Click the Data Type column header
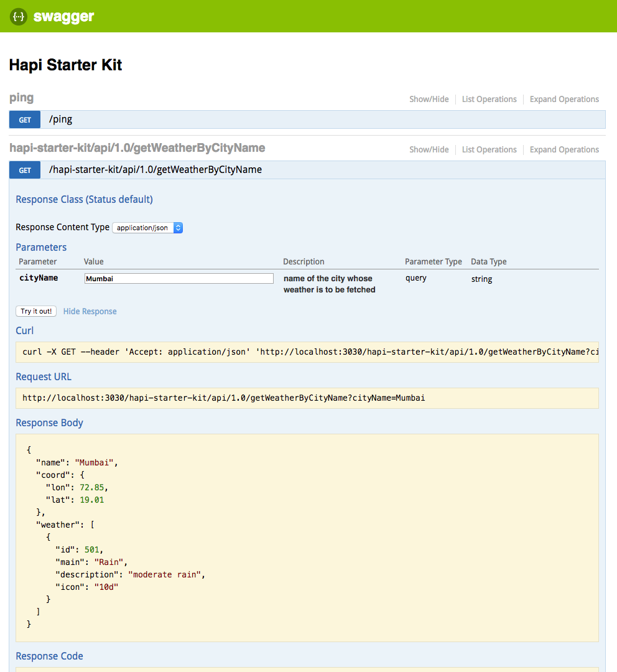The width and height of the screenshot is (617, 672). click(x=488, y=261)
